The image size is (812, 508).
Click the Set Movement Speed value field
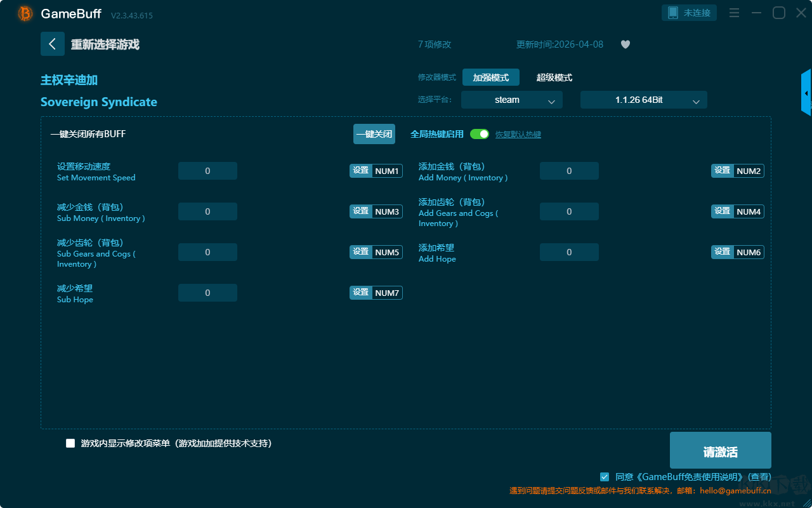(207, 171)
